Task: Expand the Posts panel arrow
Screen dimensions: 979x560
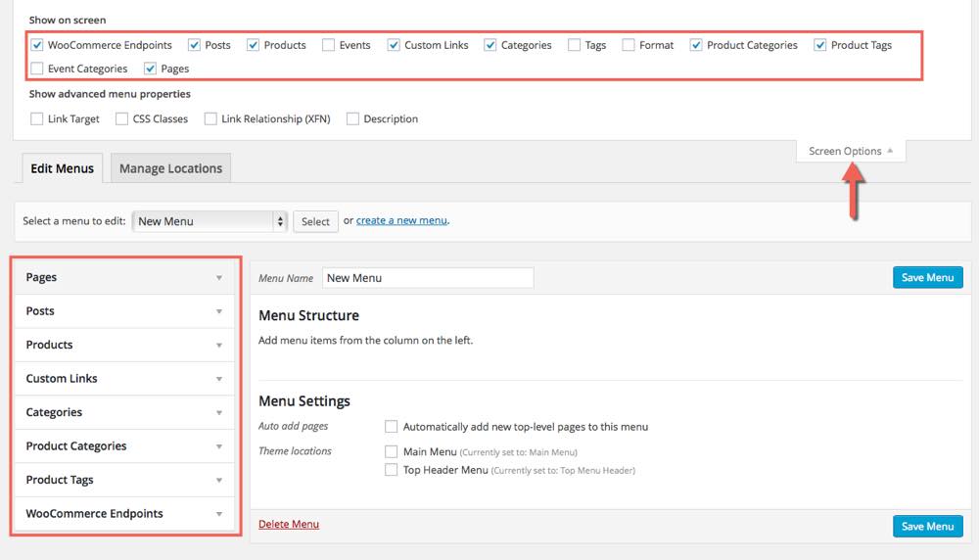Action: click(219, 311)
